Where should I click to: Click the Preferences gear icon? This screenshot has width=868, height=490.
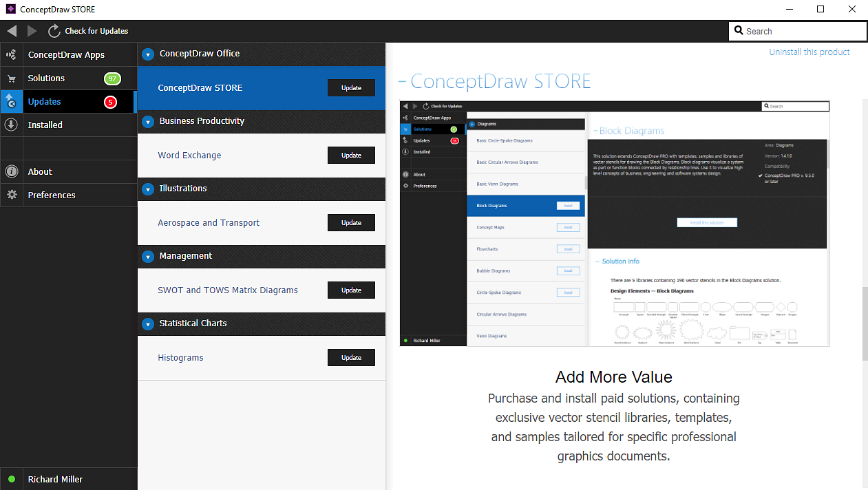point(11,195)
